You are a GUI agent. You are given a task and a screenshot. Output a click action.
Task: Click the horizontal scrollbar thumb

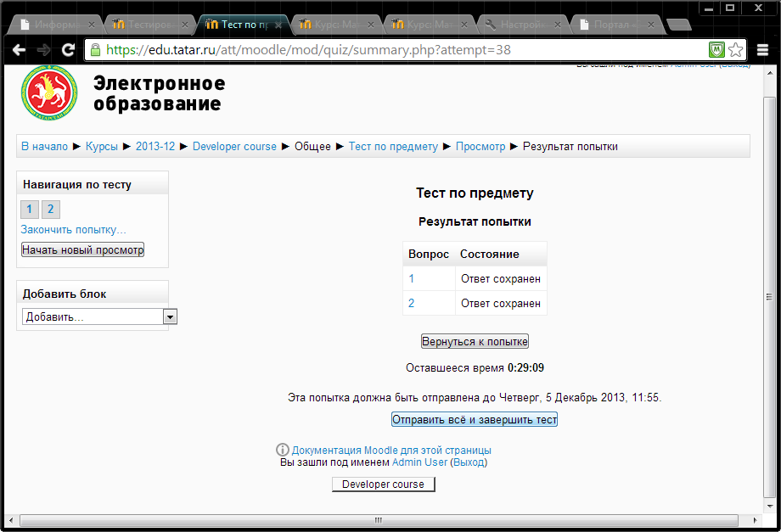point(379,521)
